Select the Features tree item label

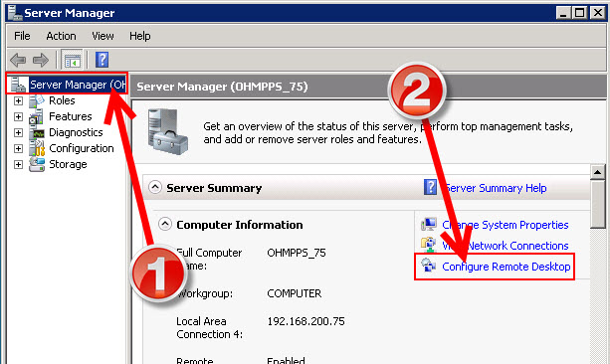pos(71,116)
